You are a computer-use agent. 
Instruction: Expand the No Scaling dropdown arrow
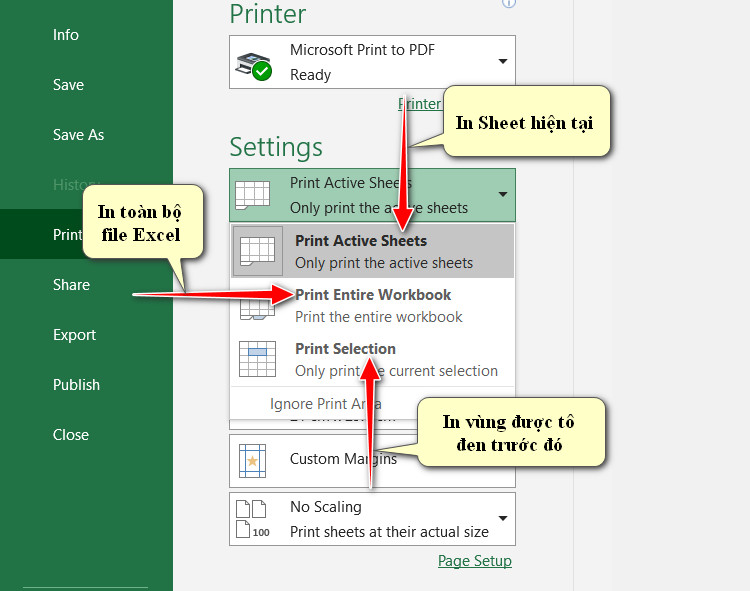tap(503, 519)
